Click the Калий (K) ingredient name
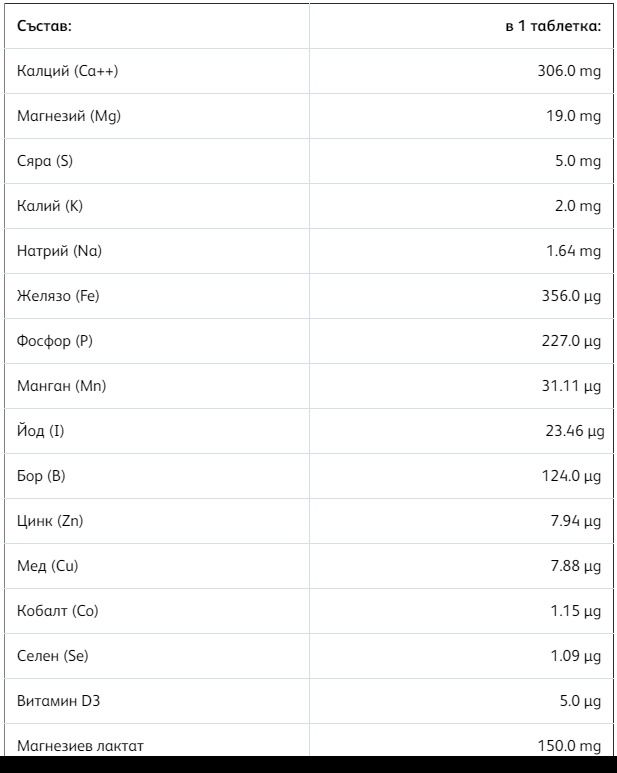 click(50, 206)
